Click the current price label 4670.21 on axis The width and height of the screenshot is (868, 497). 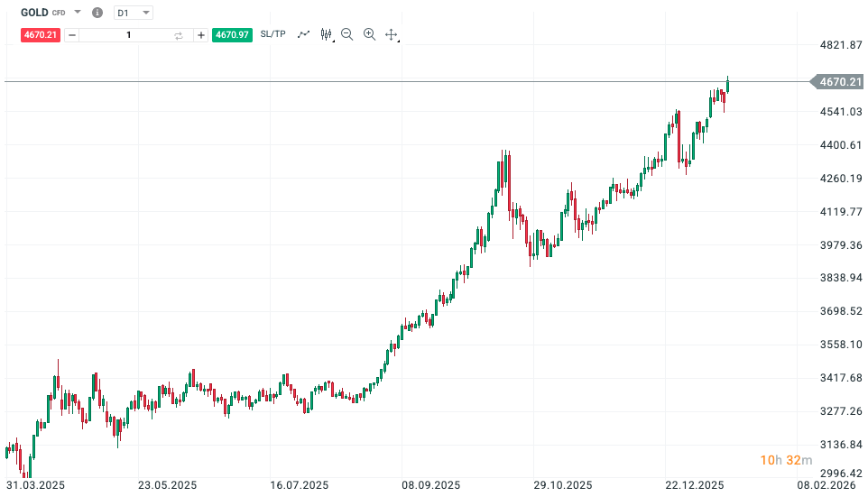click(x=839, y=82)
